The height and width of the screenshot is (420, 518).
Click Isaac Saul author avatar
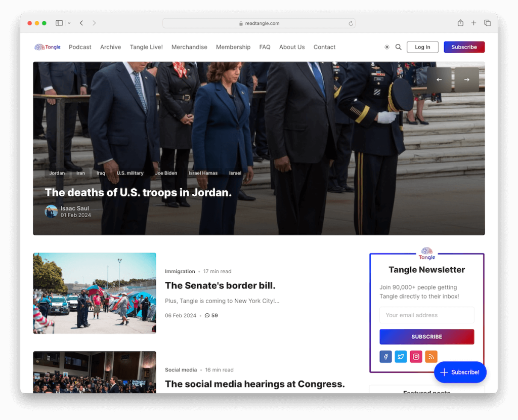pyautogui.click(x=51, y=212)
